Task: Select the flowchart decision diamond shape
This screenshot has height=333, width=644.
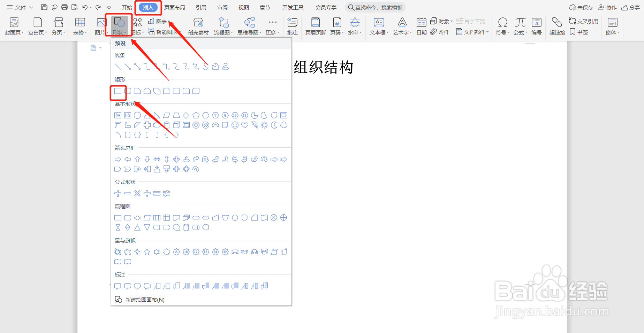Action: click(137, 218)
